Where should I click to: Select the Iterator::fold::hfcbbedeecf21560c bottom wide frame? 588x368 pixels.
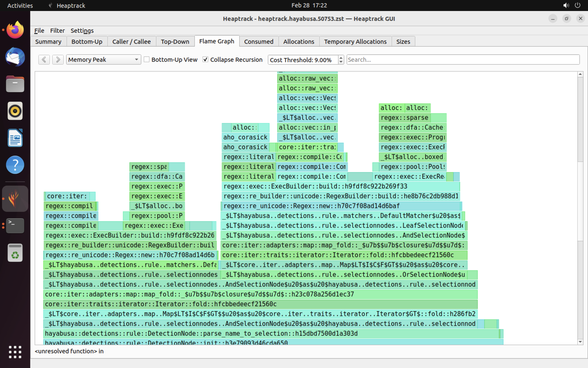tap(261, 304)
